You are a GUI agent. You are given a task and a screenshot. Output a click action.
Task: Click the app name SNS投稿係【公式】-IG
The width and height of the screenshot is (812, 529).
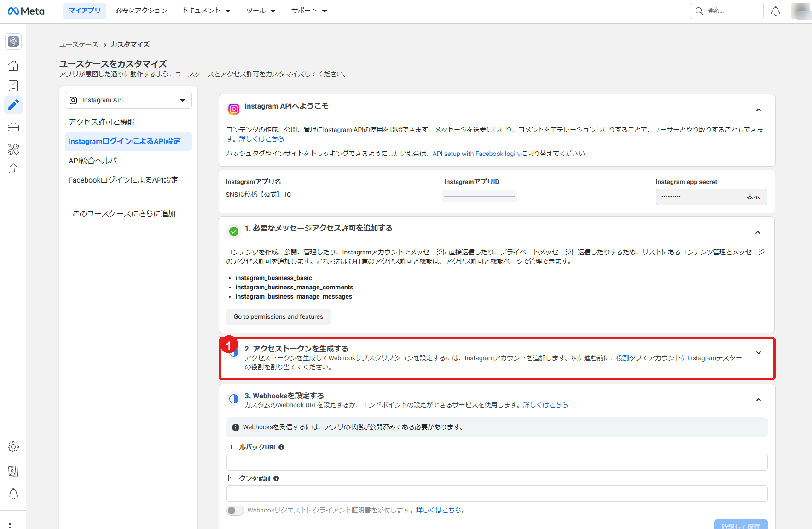pyautogui.click(x=258, y=195)
